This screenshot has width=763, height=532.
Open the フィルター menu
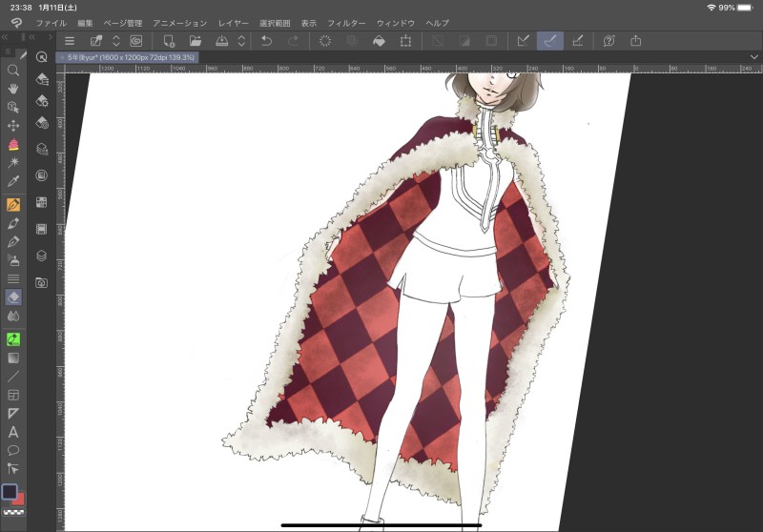tap(346, 22)
